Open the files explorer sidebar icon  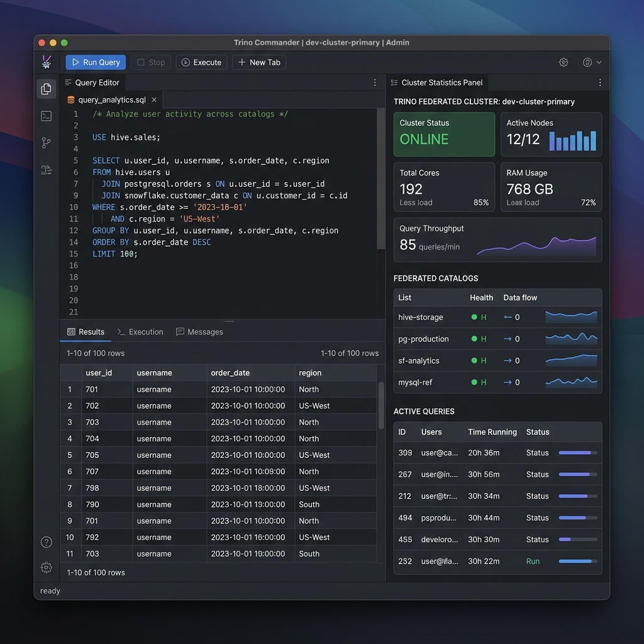[47, 89]
